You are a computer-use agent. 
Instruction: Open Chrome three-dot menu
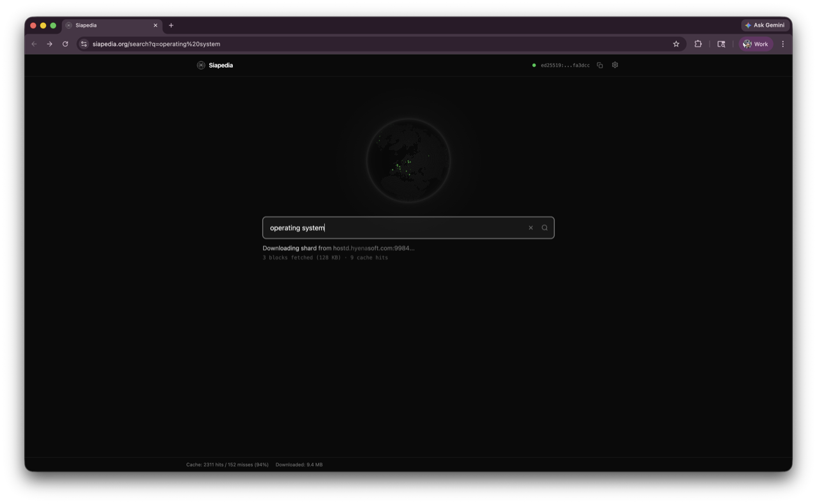[783, 44]
